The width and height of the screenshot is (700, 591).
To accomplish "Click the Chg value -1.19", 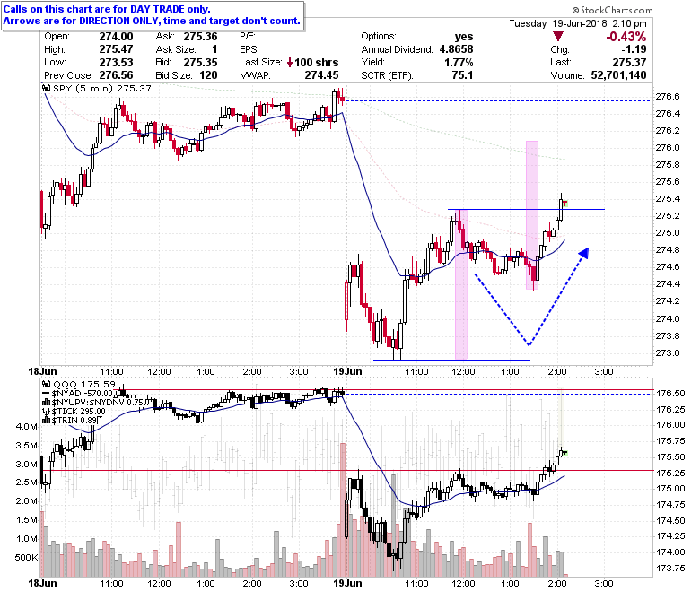I will click(634, 49).
